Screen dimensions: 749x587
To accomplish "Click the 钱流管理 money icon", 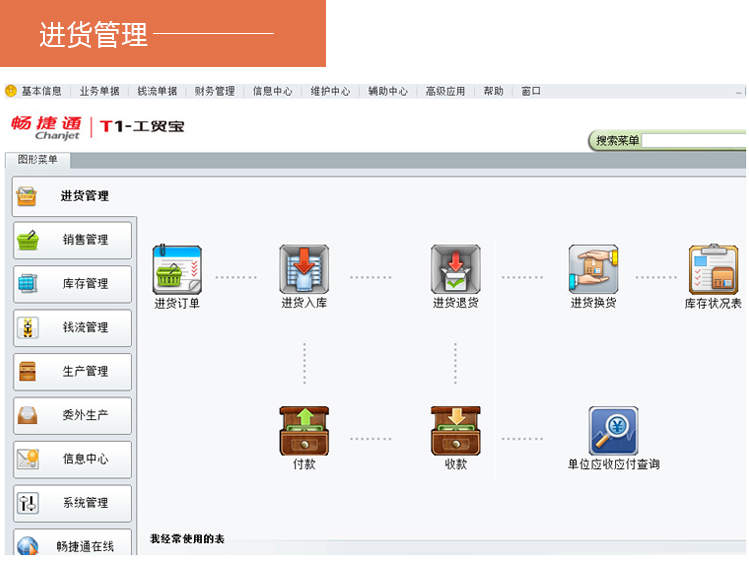I will pos(28,328).
